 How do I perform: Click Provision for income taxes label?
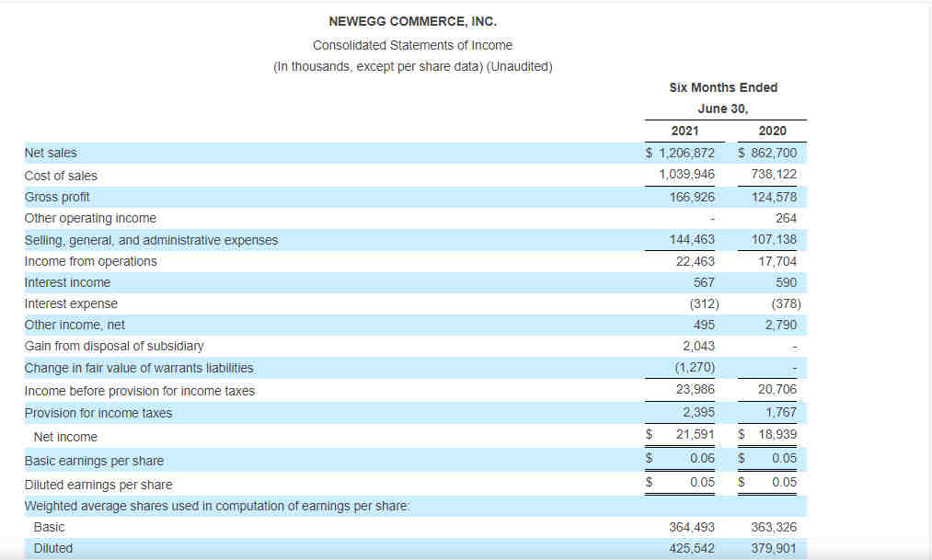tap(98, 413)
